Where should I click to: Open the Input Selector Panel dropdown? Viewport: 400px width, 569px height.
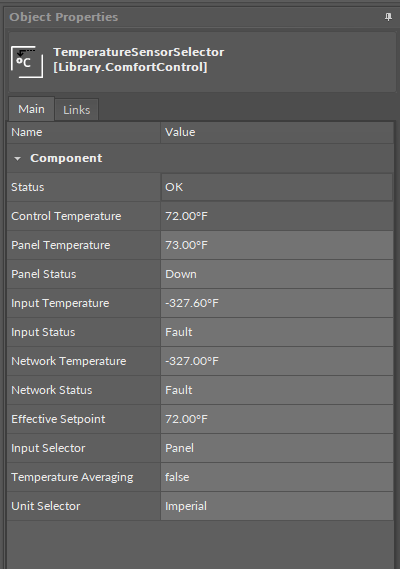point(277,448)
